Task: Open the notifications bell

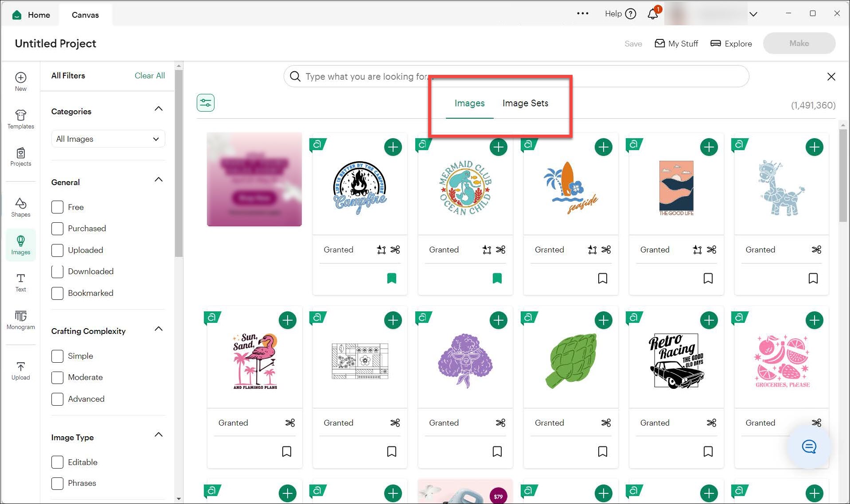Action: pos(652,14)
